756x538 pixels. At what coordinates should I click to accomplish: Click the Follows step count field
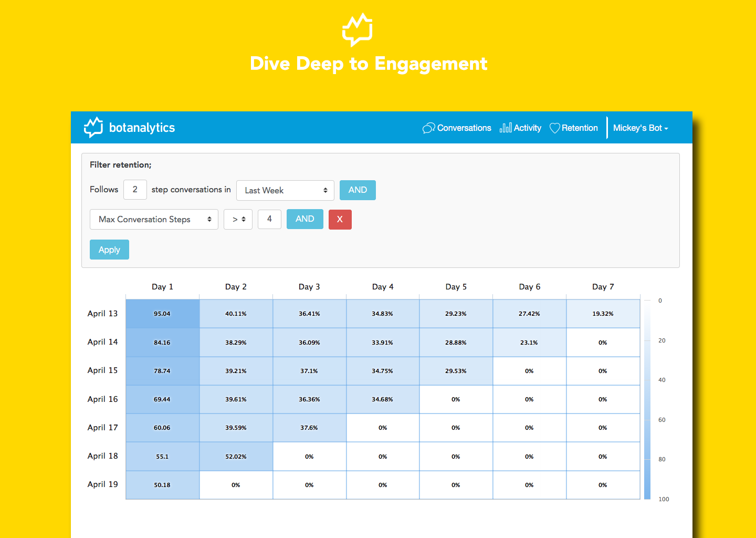[135, 190]
